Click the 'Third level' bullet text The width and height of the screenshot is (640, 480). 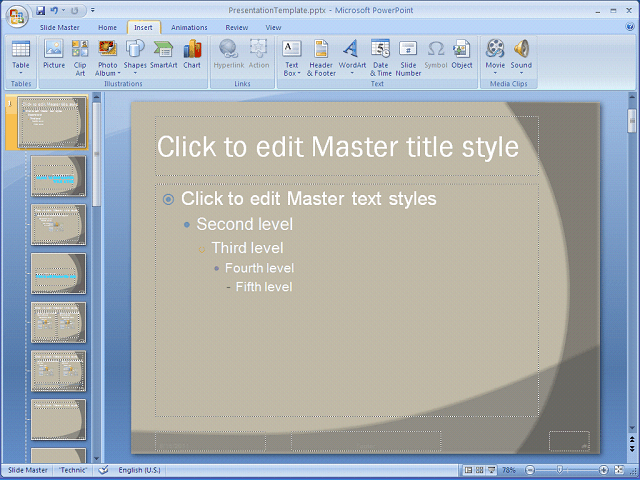(x=247, y=248)
